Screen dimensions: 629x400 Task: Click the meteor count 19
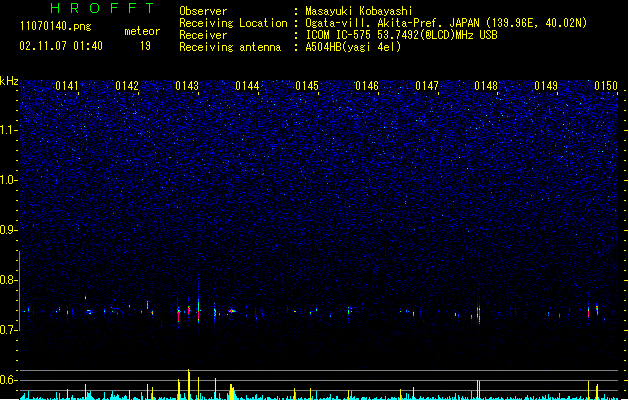point(145,46)
